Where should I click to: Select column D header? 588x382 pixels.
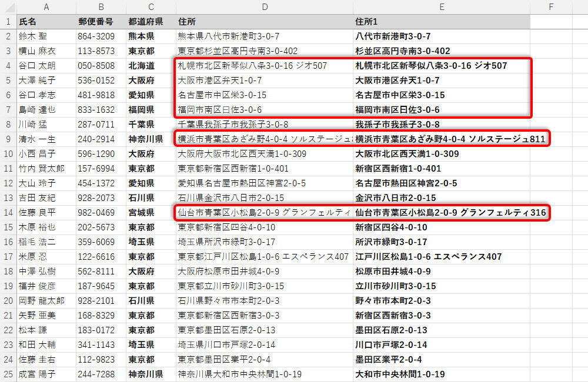[x=265, y=6]
